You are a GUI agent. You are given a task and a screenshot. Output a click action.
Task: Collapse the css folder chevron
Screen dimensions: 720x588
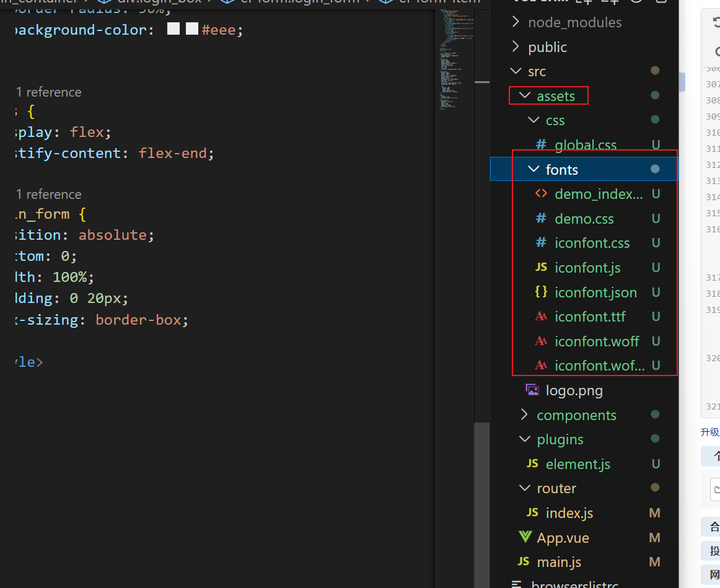point(533,120)
